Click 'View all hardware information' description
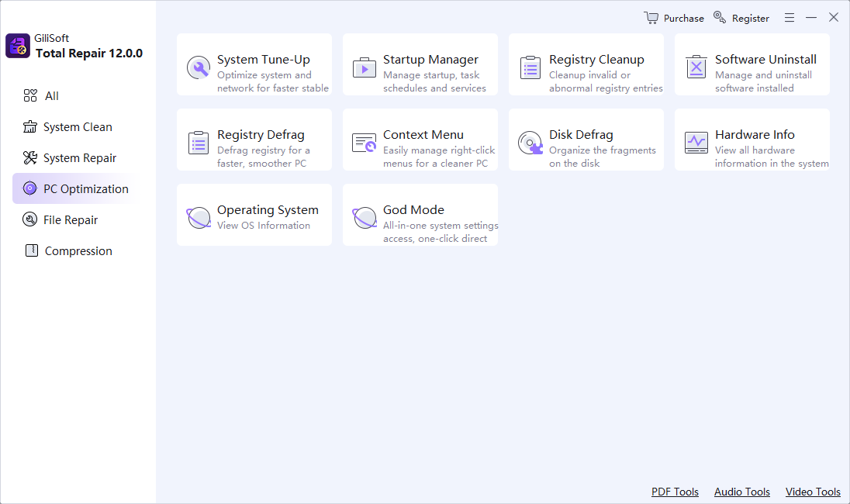Screen dimensions: 850x504 click(x=772, y=157)
